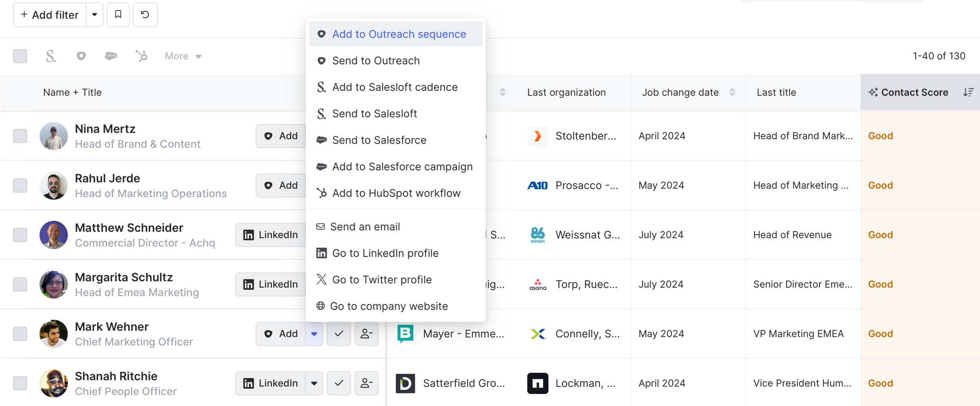Screen dimensions: 980x406
Task: Open Shanah Ritchie's LinkedIn action dropdown arrow
Action: point(314,383)
